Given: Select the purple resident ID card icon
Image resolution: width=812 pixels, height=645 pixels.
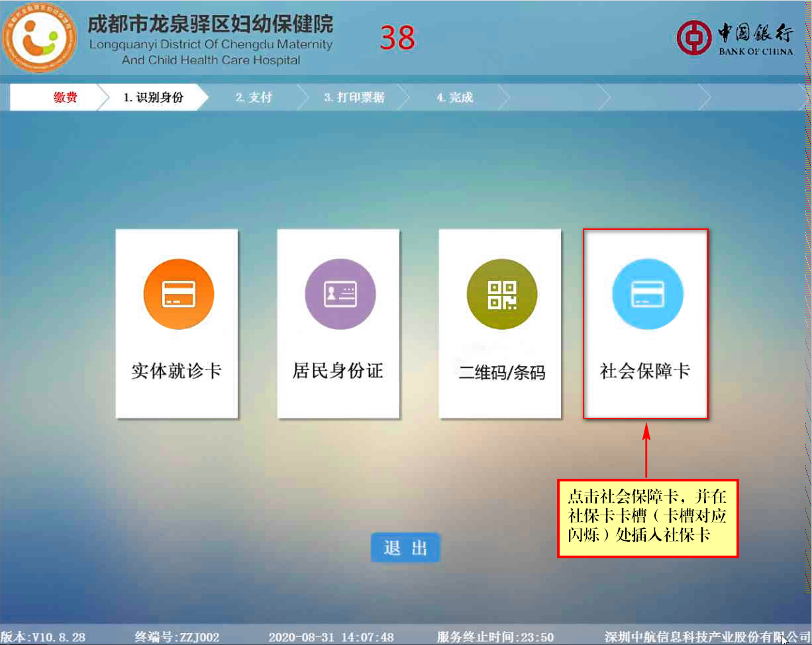Looking at the screenshot, I should pos(340,294).
